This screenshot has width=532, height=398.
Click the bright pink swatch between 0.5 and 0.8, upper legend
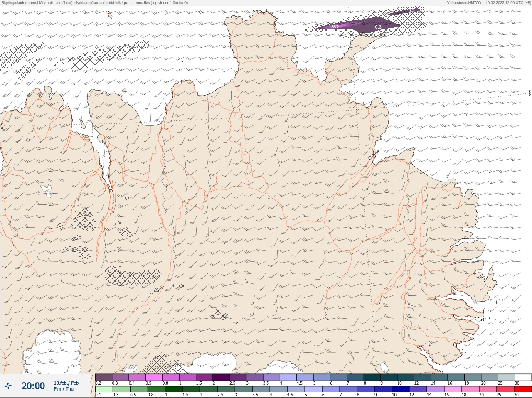154,377
